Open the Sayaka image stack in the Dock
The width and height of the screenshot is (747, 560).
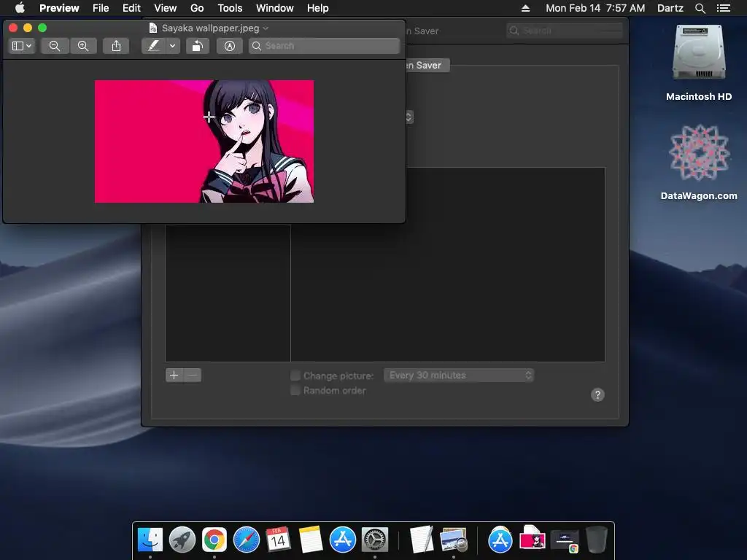(x=532, y=538)
